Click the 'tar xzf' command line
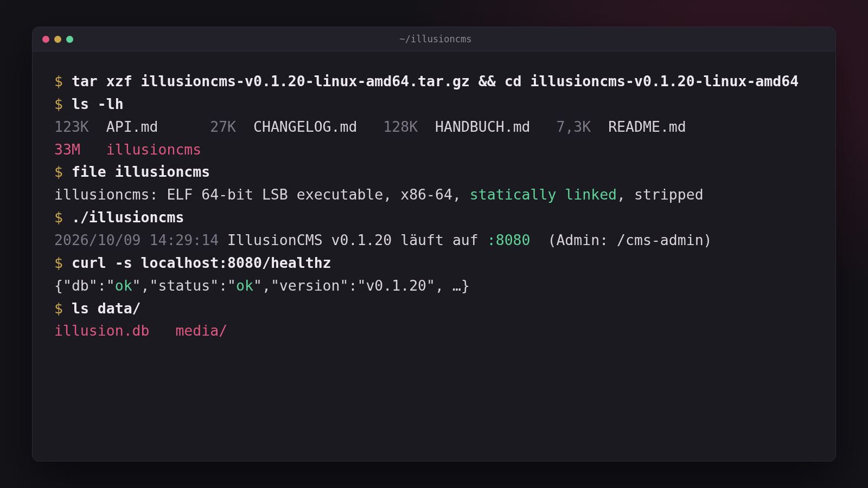This screenshot has height=488, width=868. coord(435,81)
